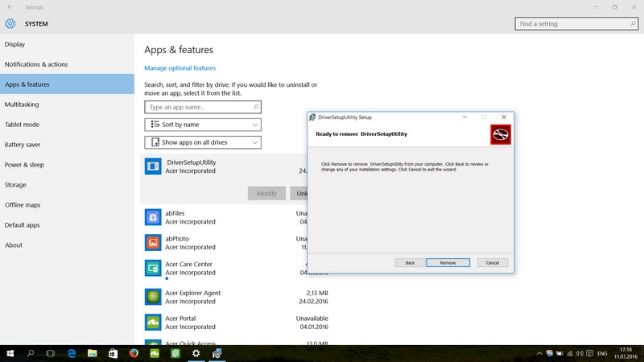Minimize the DriverSetupUtility Setup dialog
644x362 pixels.
(464, 117)
